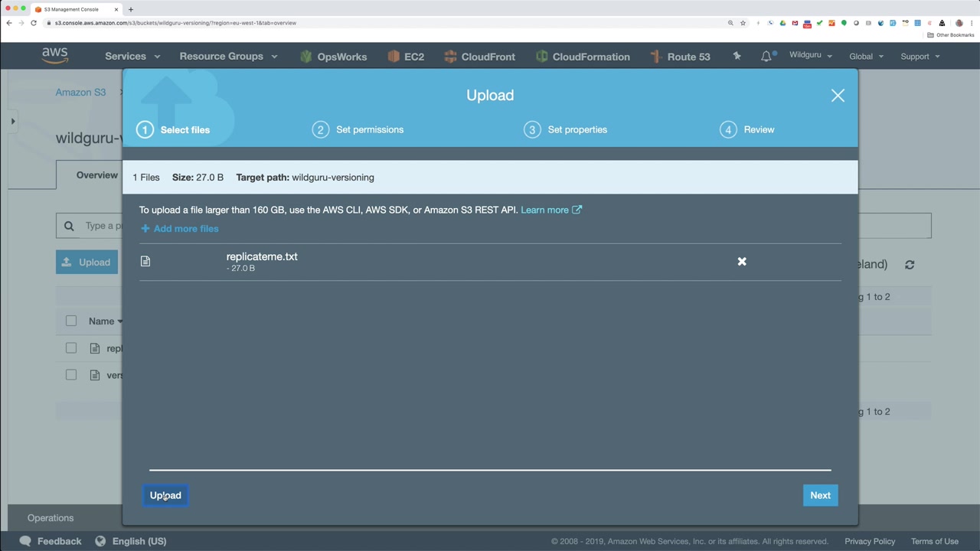This screenshot has height=551, width=980.
Task: Select the S3 Management Console browser tab
Action: pyautogui.click(x=77, y=9)
